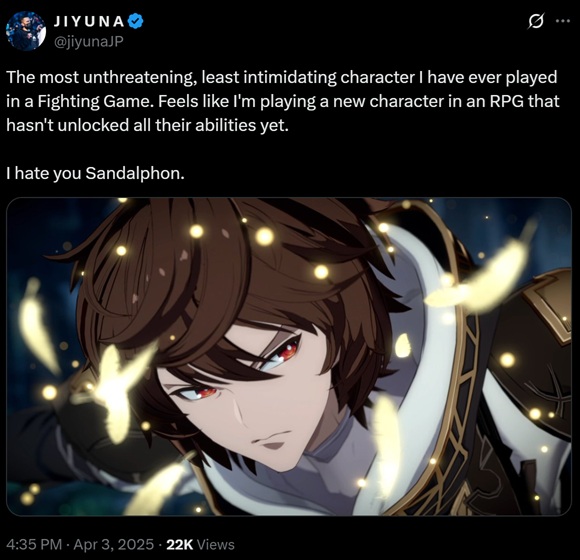
Task: Open the attached Sandalphon anime image
Action: pos(289,357)
